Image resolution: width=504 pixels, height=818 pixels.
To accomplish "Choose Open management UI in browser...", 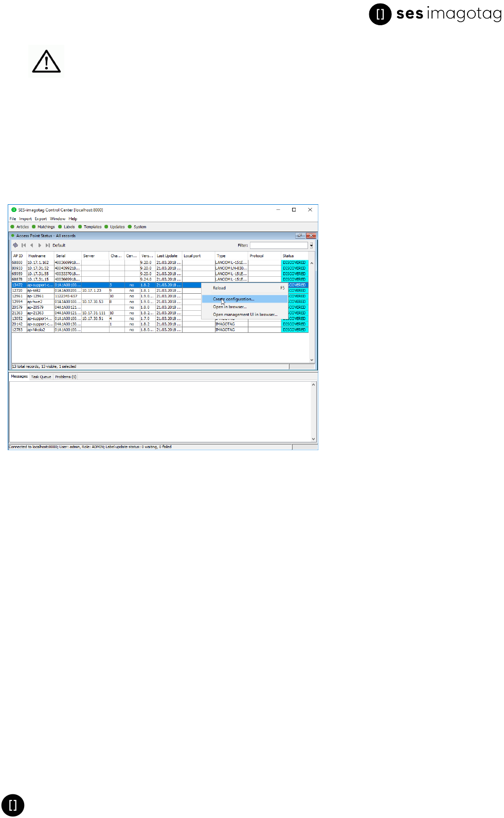I will pyautogui.click(x=244, y=314).
